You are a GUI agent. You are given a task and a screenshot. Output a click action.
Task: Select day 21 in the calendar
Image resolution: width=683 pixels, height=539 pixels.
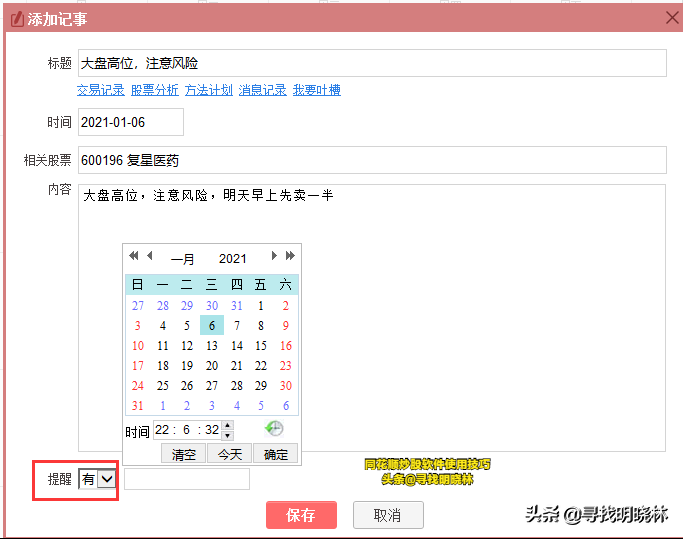237,366
